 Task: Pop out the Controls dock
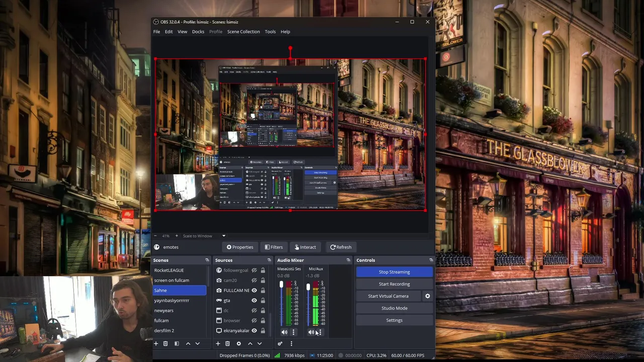(431, 260)
